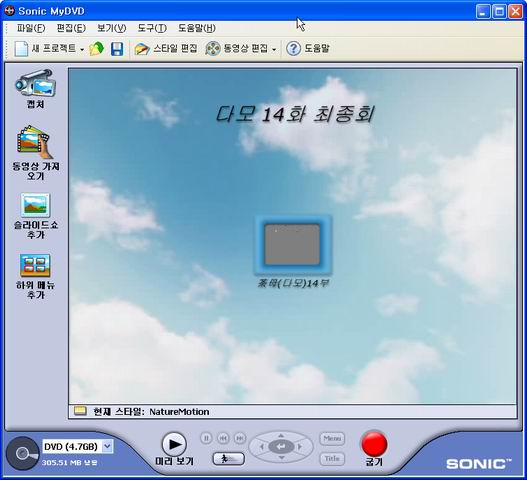
Task: Open the 도구(T) menu
Action: (152, 28)
